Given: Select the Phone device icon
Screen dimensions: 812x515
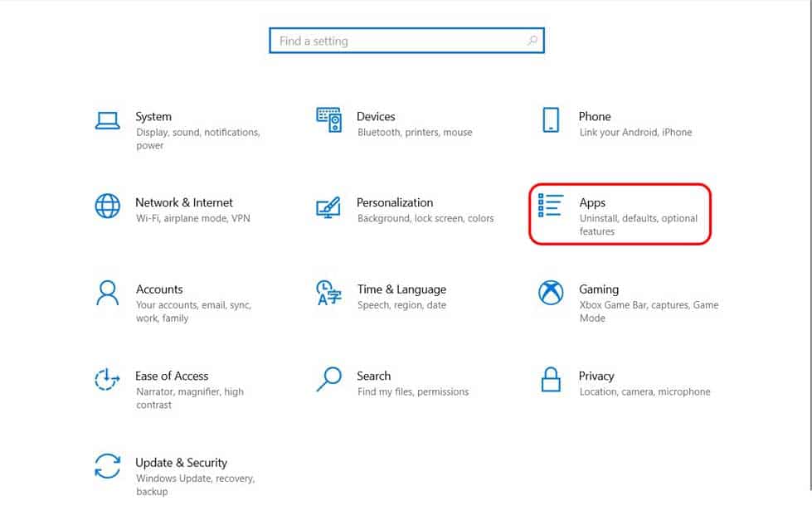Looking at the screenshot, I should (x=551, y=120).
